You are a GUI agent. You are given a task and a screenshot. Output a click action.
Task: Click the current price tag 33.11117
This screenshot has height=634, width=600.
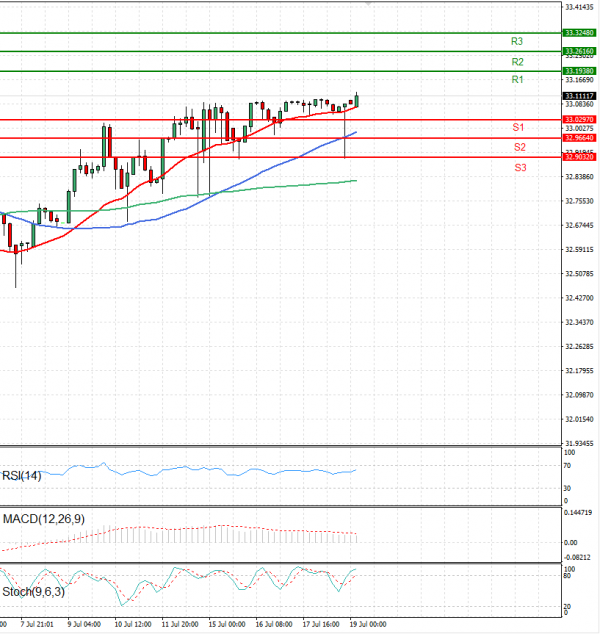(x=579, y=96)
